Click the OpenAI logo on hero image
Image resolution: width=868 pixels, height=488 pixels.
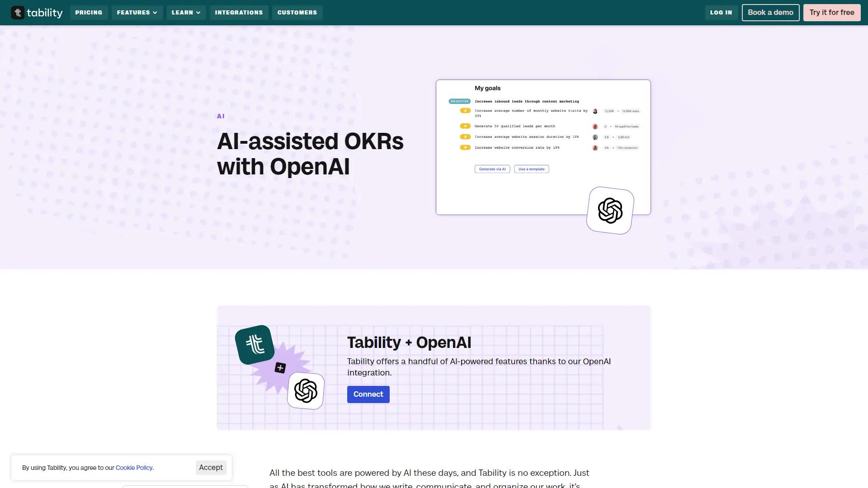tap(610, 211)
